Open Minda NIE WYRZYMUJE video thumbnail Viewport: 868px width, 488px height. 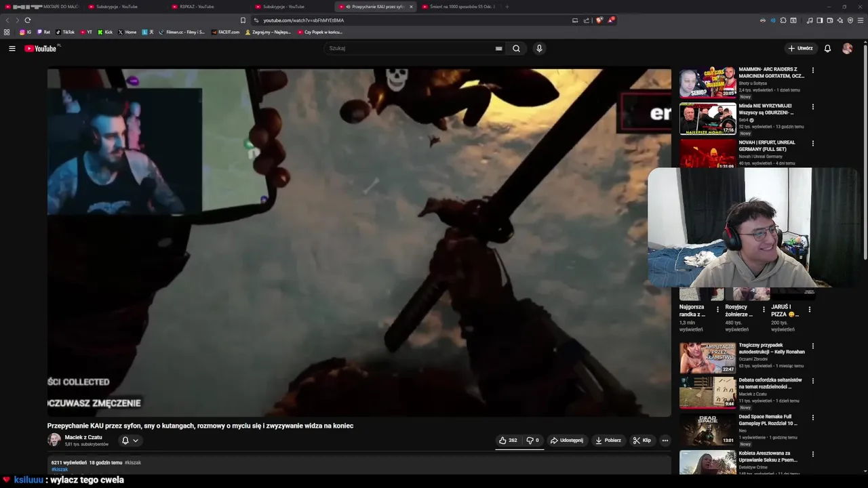(707, 119)
